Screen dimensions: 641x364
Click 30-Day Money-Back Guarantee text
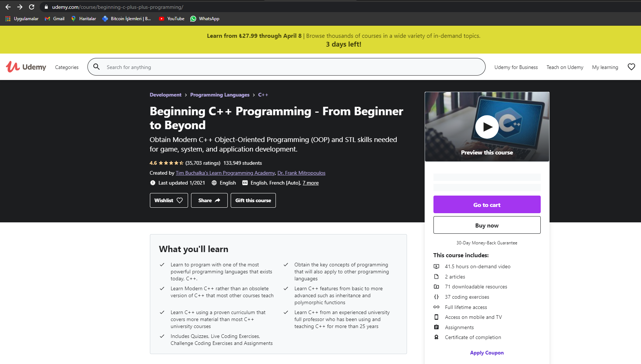[487, 243]
